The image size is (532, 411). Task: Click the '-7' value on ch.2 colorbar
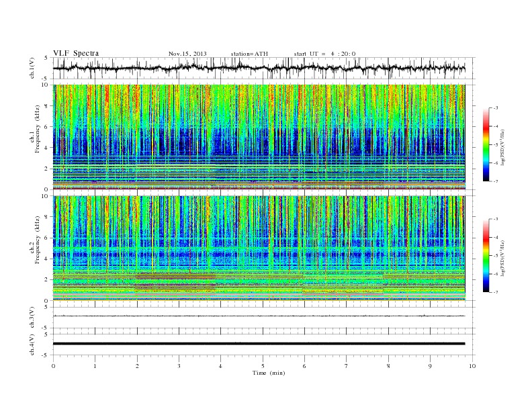click(496, 292)
